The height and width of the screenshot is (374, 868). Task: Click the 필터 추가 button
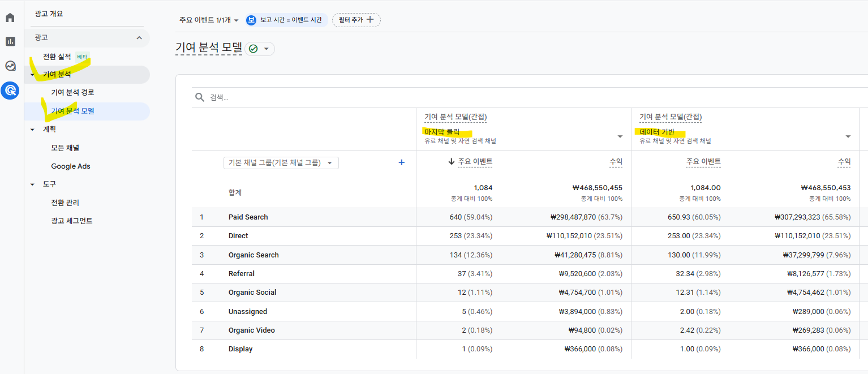tap(356, 20)
